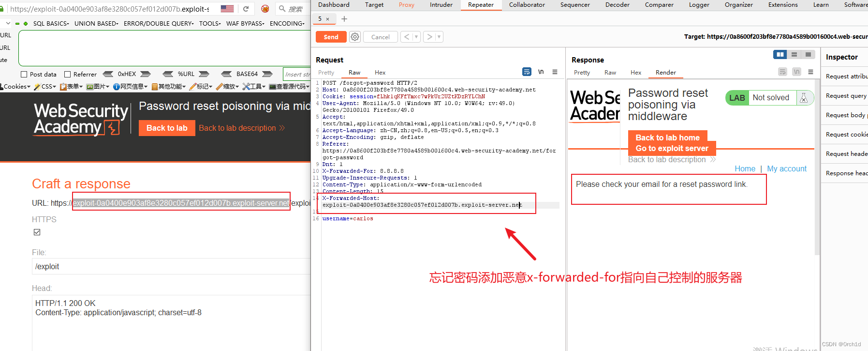This screenshot has height=351, width=868.
Task: Open the Response Raw view tab
Action: click(610, 73)
